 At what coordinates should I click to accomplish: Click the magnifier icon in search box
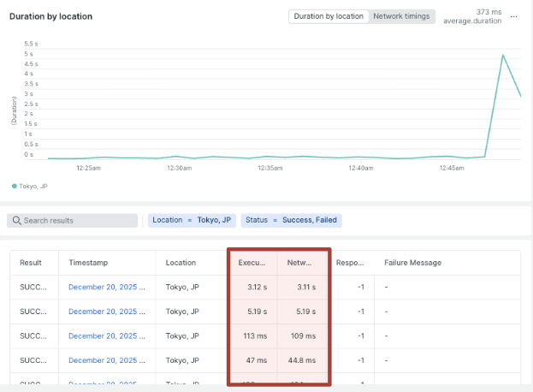[x=16, y=221]
